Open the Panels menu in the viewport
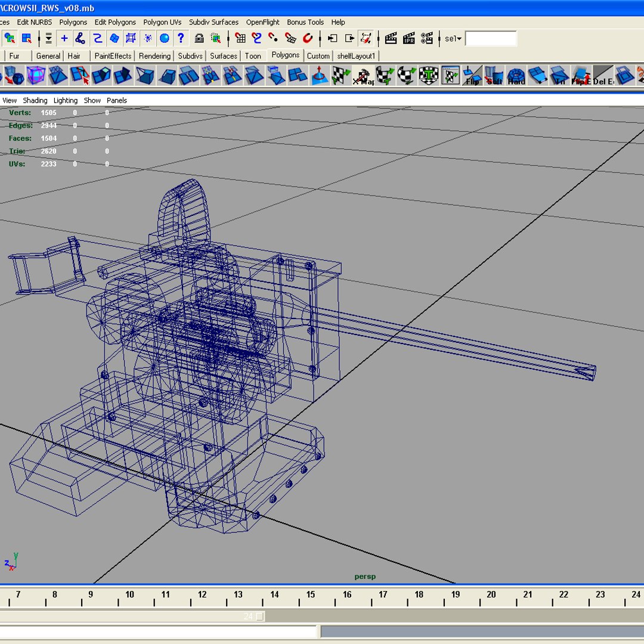644x644 pixels. tap(117, 100)
